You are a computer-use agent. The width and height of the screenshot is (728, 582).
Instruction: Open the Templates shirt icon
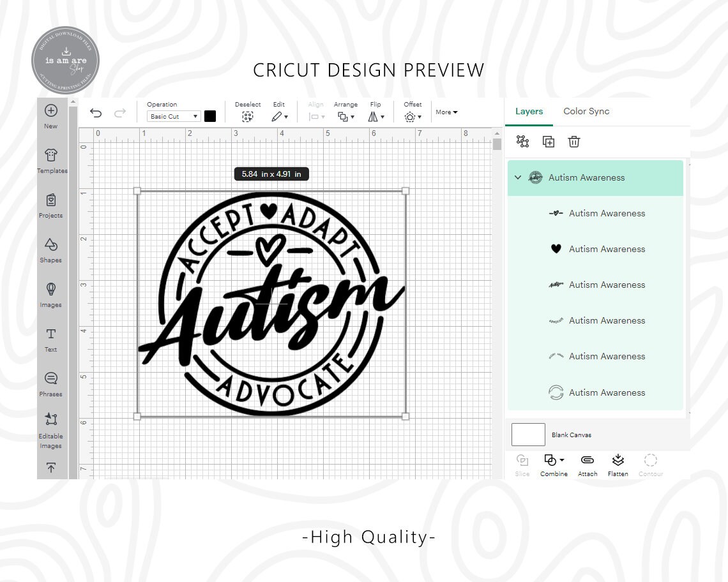coord(51,155)
